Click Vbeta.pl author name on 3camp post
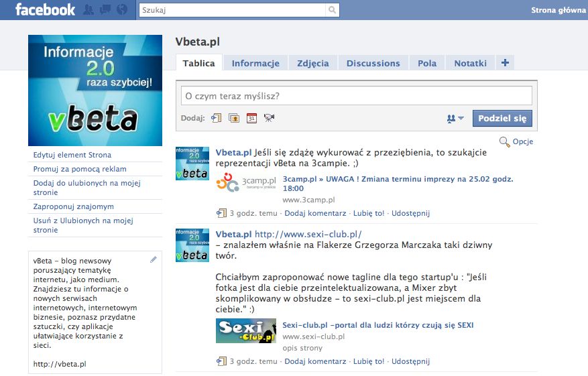Viewport: 588px width, 376px height. [x=233, y=153]
